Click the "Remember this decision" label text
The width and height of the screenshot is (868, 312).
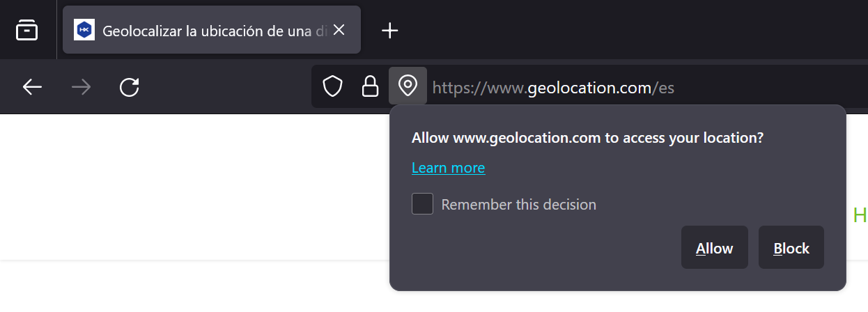pos(518,205)
